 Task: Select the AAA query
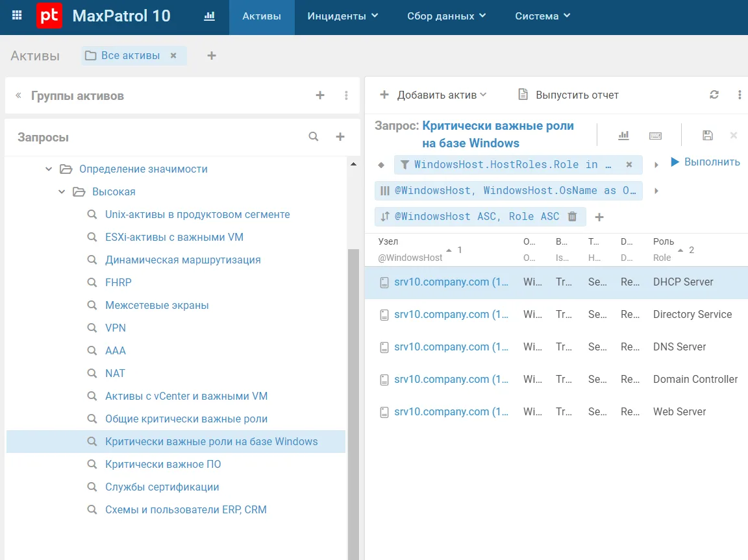[116, 351]
